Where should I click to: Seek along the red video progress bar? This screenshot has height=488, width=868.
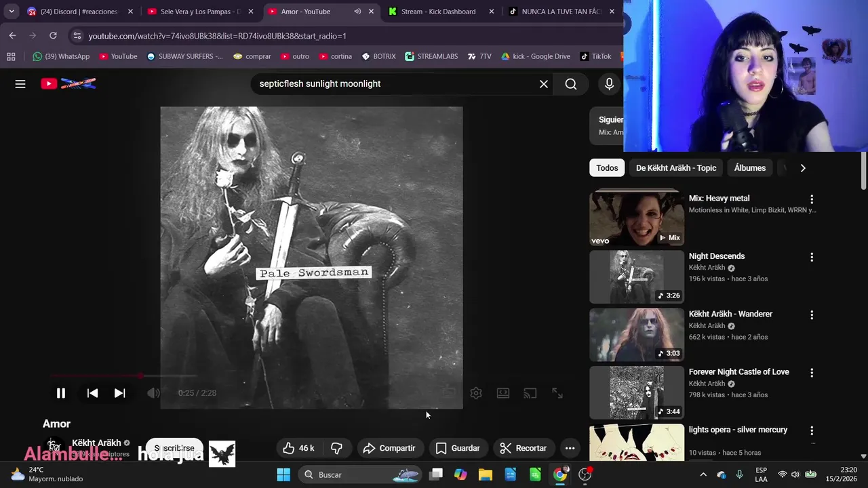[x=122, y=375]
